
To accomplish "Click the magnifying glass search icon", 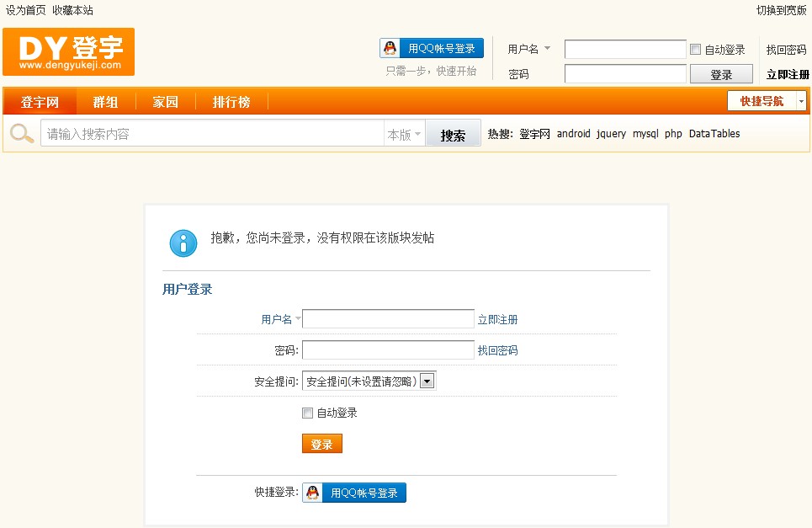I will click(20, 133).
